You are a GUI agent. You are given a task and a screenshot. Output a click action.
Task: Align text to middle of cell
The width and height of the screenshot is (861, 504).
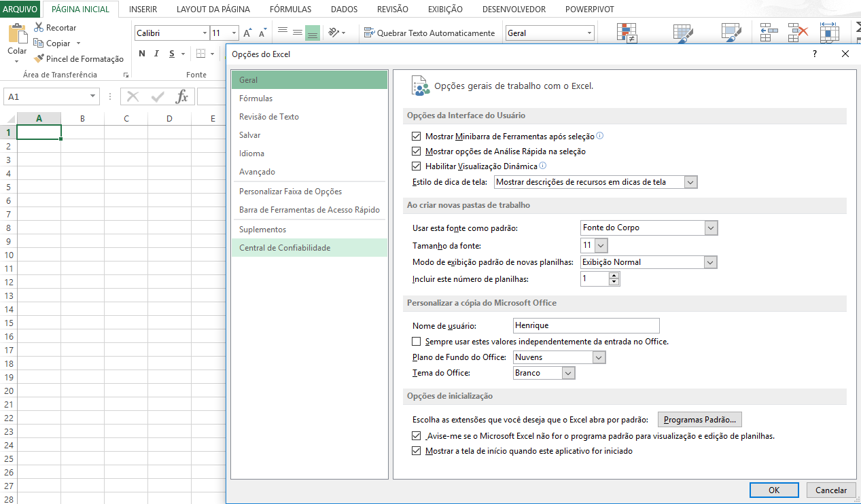point(298,33)
